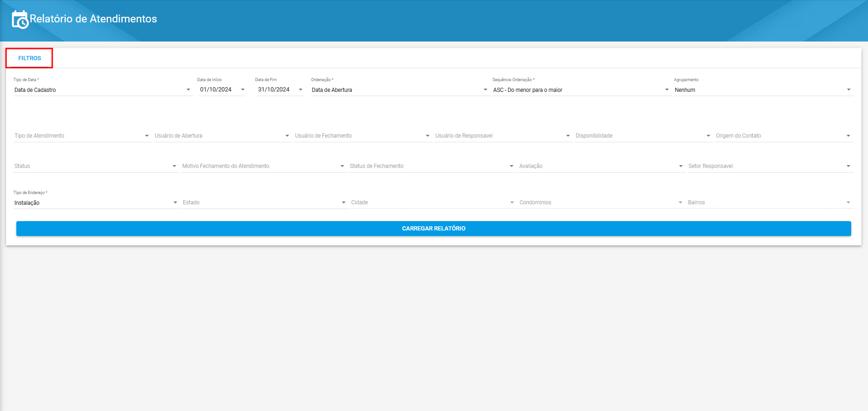Open the Data de Fim date picker
This screenshot has width=868, height=411.
[280, 90]
